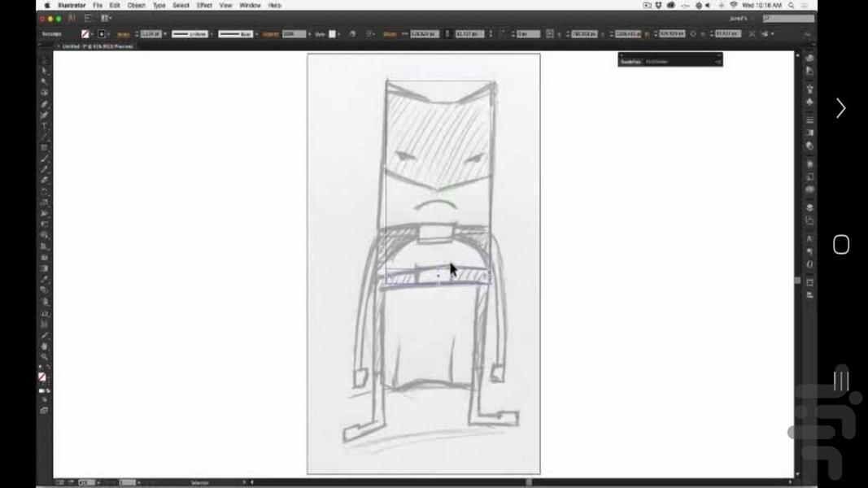Viewport: 868px width, 488px height.
Task: Open the Arrange Documents dropdown
Action: click(x=106, y=18)
